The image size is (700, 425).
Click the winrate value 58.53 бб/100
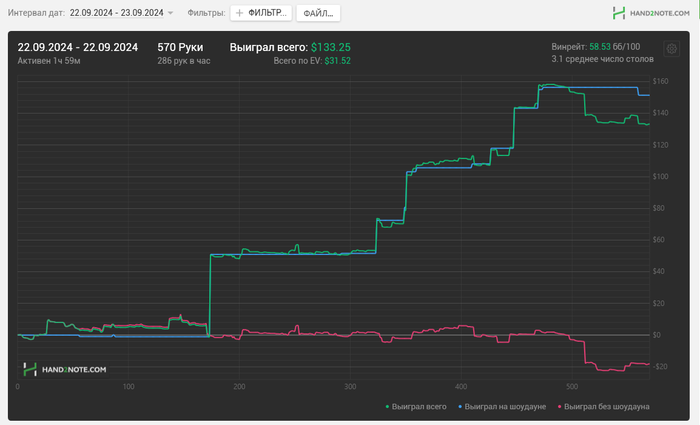pos(614,47)
